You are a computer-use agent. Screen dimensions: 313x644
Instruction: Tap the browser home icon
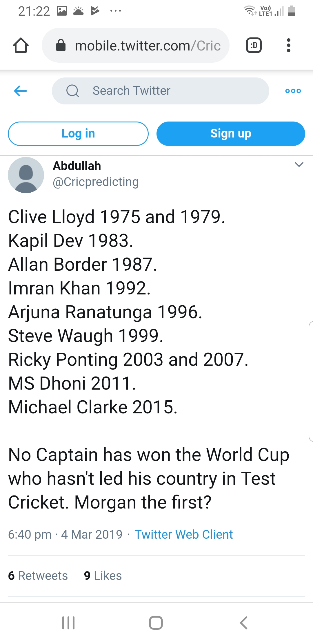point(21,46)
